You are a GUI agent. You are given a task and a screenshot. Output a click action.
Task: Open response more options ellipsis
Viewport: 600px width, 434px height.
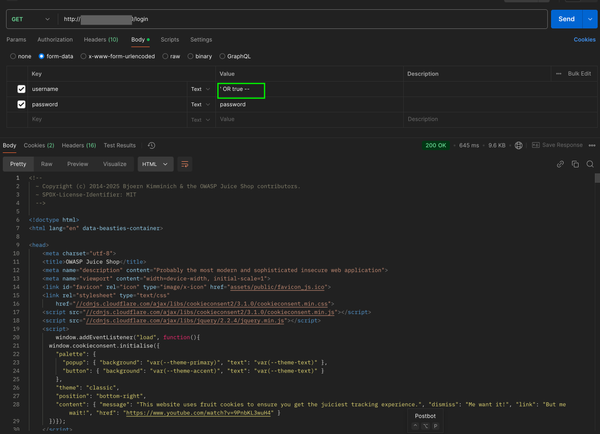point(591,145)
